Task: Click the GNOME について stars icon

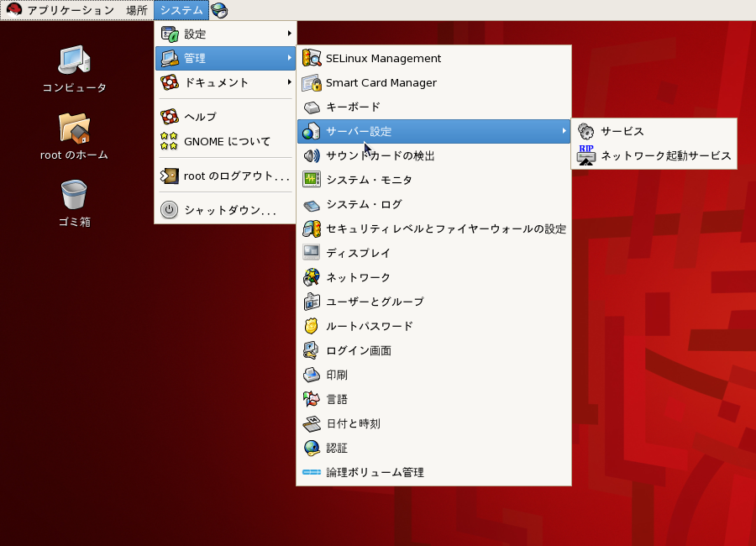Action: pos(169,141)
